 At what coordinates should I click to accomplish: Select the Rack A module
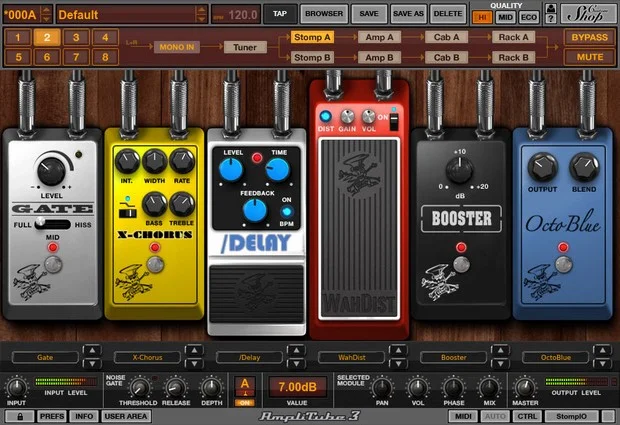514,37
